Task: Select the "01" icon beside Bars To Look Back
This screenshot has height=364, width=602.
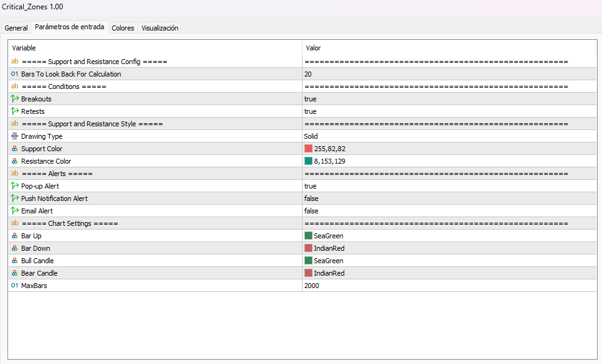Action: 14,73
